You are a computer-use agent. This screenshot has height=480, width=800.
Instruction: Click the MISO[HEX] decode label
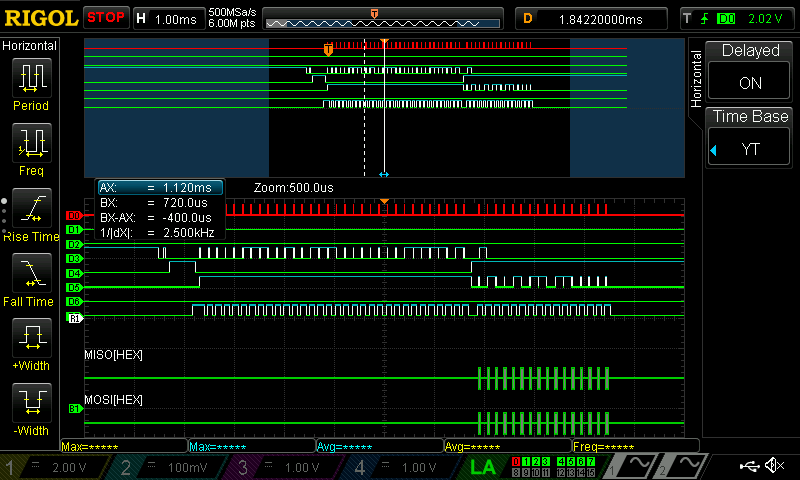(x=113, y=355)
